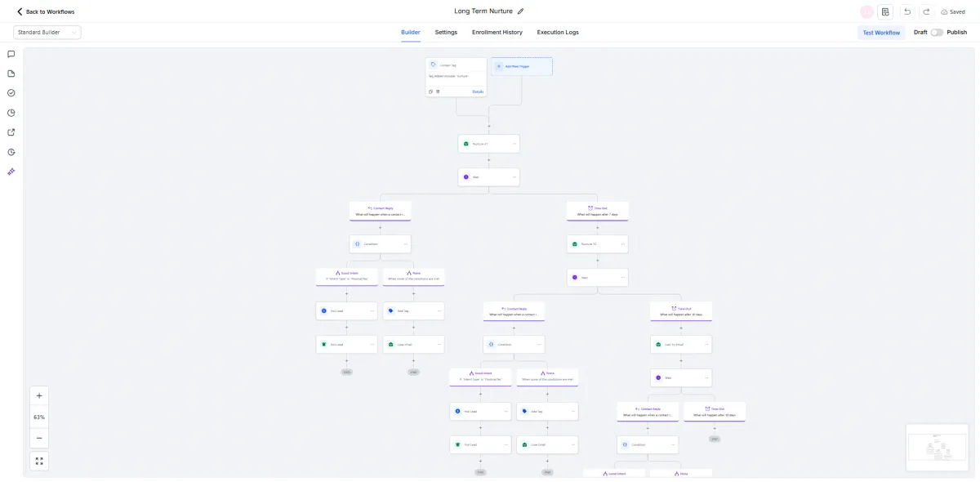Click the checkmark circle sidebar icon
The height and width of the screenshot is (482, 980).
[x=11, y=93]
